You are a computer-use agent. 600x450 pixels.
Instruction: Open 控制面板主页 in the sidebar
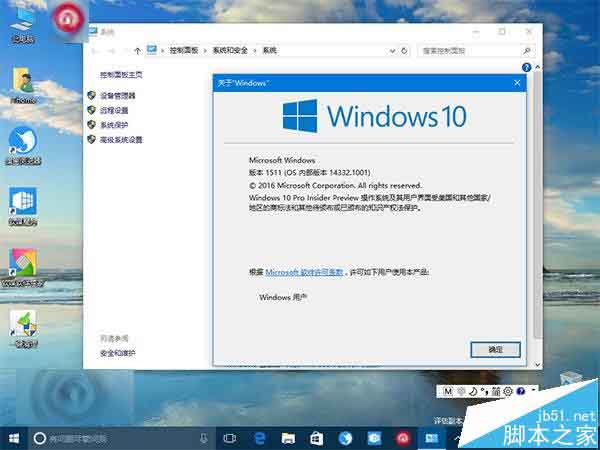point(121,75)
